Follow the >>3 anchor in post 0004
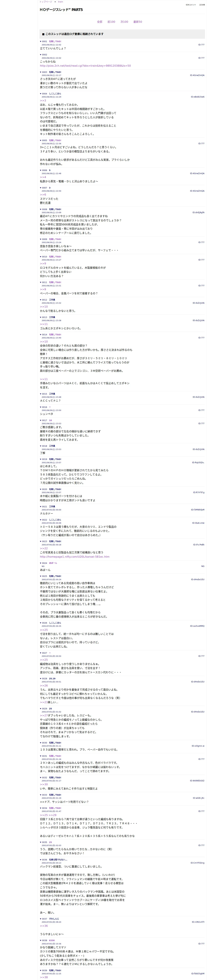The height and width of the screenshot is (980, 210). click(43, 100)
